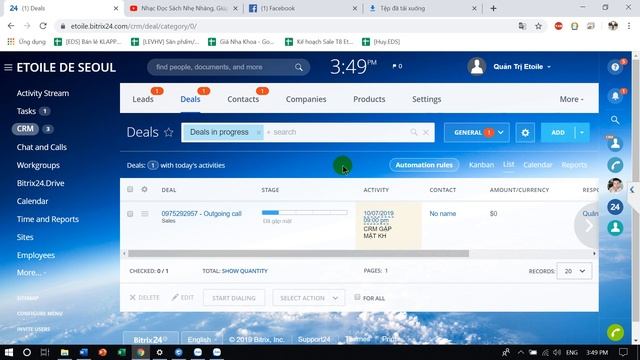Viewport: 640px width, 360px height.
Task: Expand the More menu in CRM tabs
Action: pyautogui.click(x=571, y=99)
